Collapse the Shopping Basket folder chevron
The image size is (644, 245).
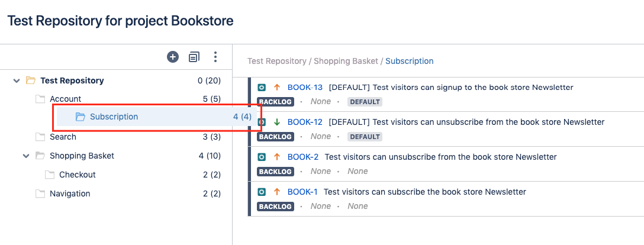26,156
